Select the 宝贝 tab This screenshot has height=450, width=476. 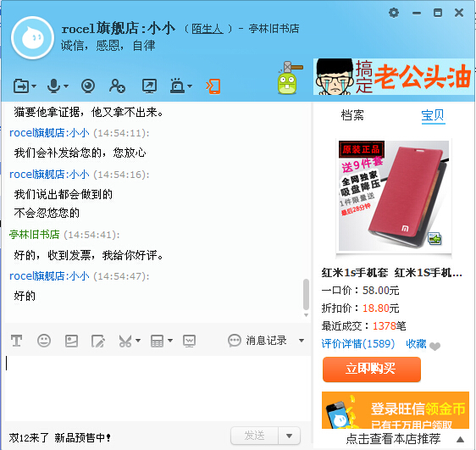pos(433,116)
